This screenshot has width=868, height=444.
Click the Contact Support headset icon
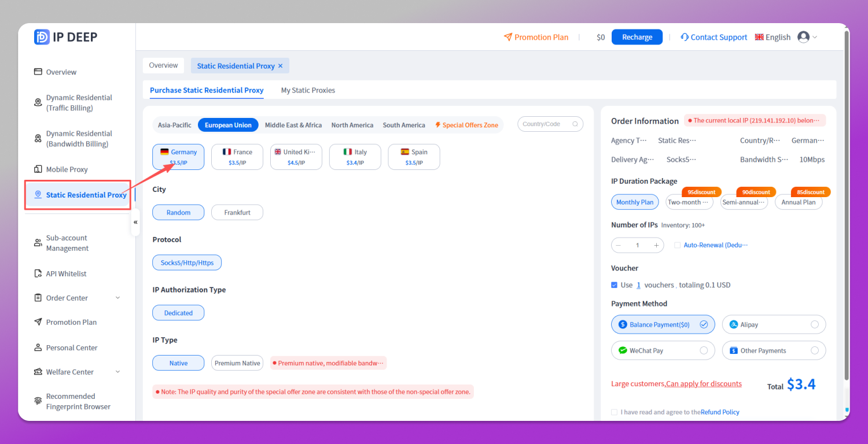685,37
